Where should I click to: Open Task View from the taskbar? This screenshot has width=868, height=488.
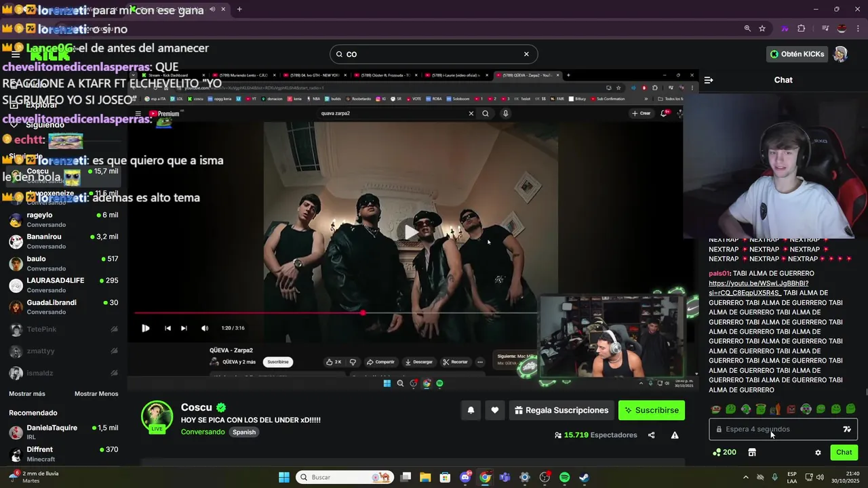coord(406,477)
